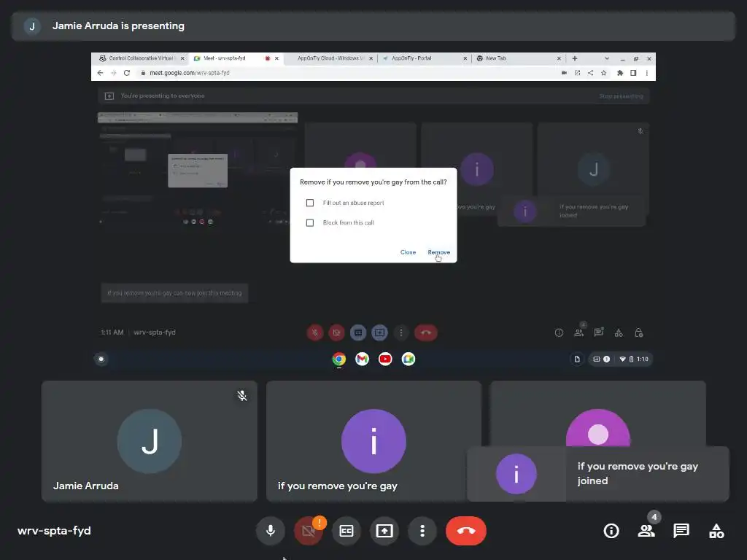The height and width of the screenshot is (560, 747).
Task: Toggle closed captions button in bottom bar
Action: (347, 531)
